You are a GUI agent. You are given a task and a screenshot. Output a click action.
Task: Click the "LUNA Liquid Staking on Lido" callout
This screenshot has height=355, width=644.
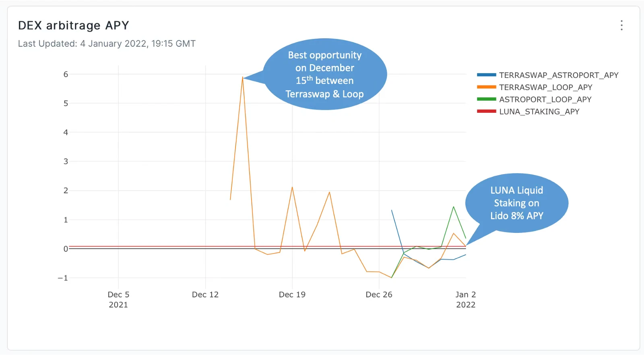pyautogui.click(x=516, y=203)
